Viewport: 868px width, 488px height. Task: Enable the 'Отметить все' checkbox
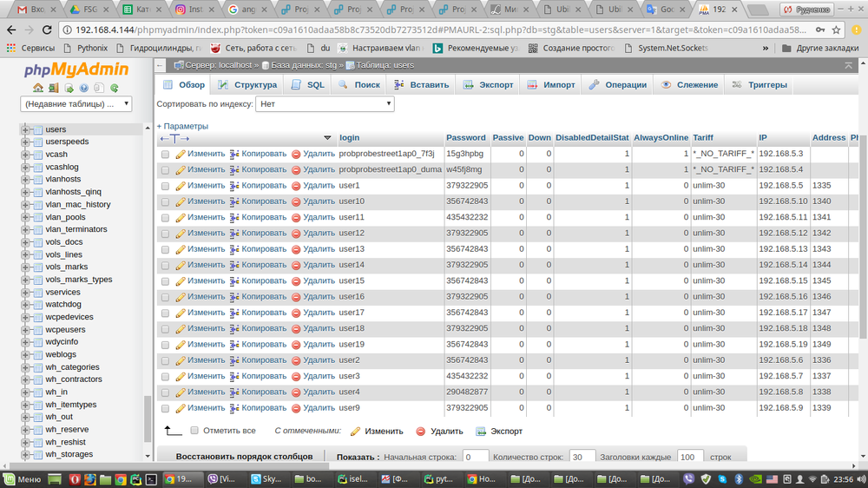click(x=194, y=431)
